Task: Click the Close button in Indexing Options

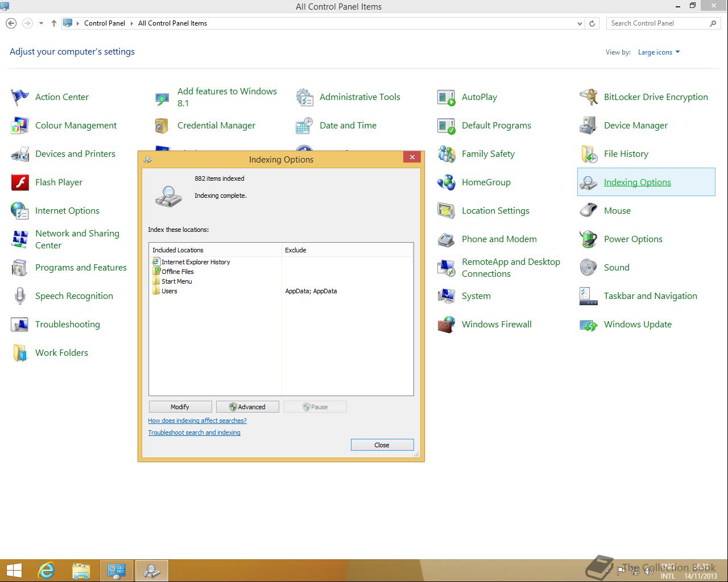Action: [x=382, y=445]
